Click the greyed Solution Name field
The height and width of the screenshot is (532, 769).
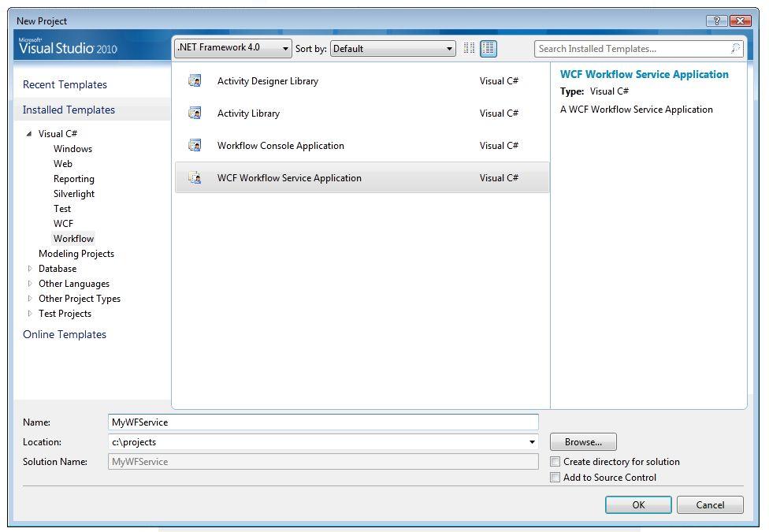click(x=323, y=461)
